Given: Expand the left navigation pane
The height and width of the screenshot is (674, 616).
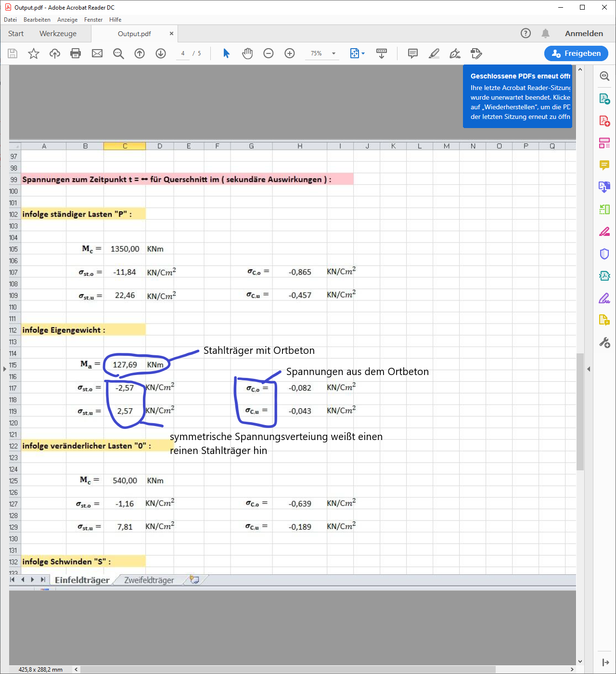Looking at the screenshot, I should coord(5,369).
